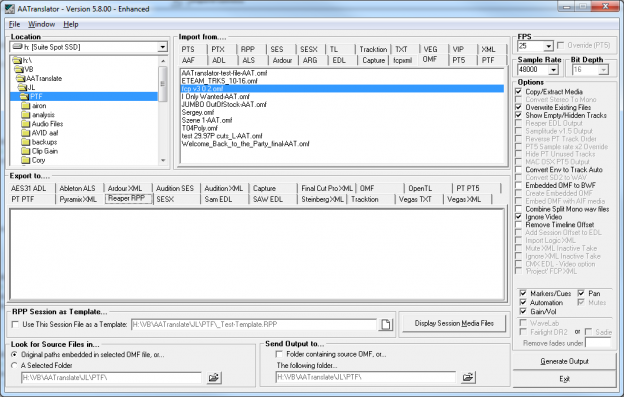The image size is (624, 397).
Task: Click the Audio Files folder icon
Action: point(25,124)
